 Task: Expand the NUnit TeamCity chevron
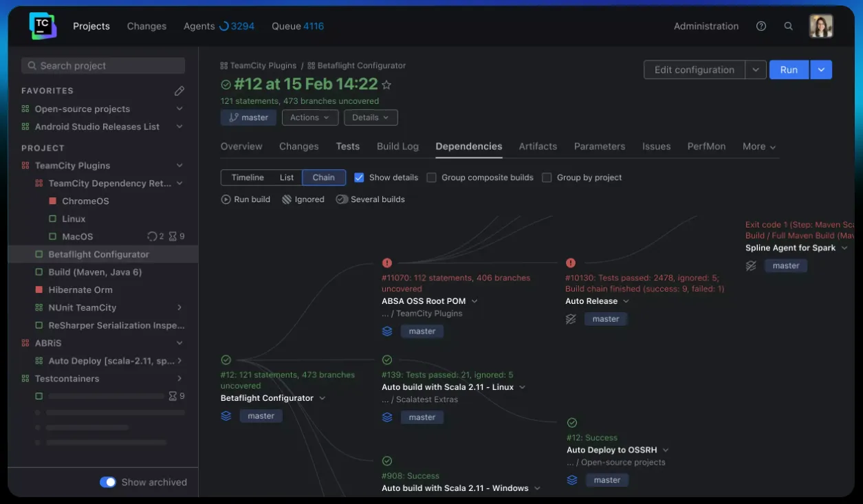click(179, 307)
